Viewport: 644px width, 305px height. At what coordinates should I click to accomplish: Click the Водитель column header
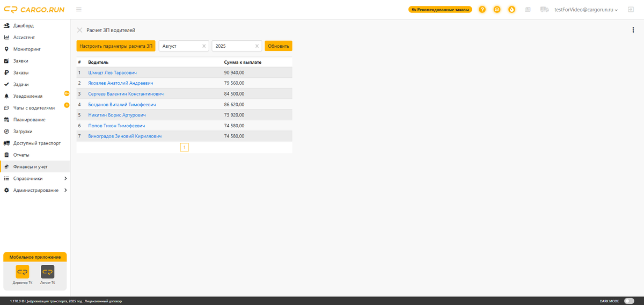[98, 62]
